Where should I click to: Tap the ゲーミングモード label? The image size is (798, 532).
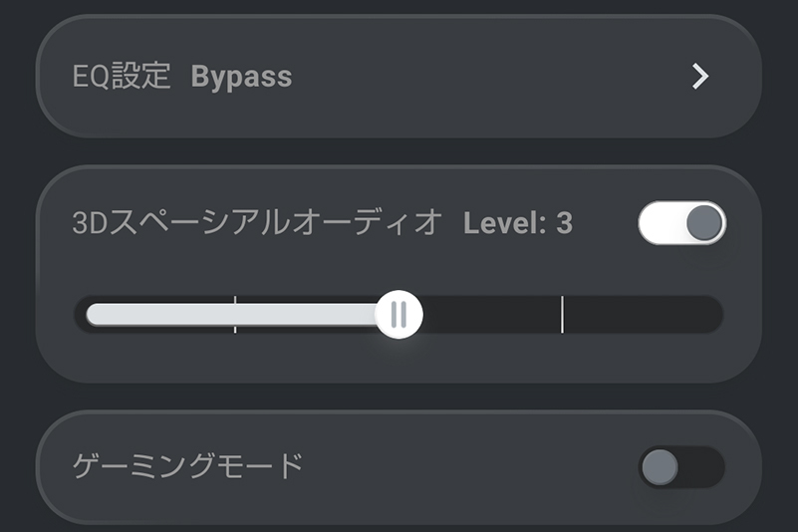pos(187,466)
